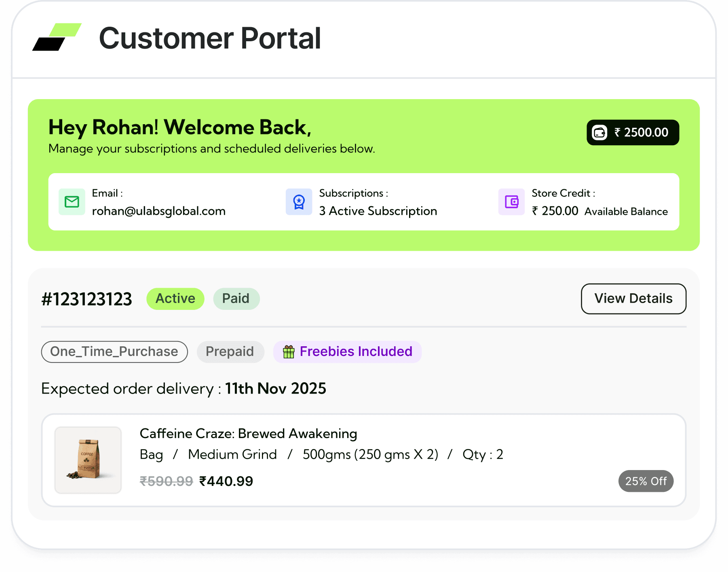Click the Customer Portal heading
This screenshot has height=572, width=728.
coord(210,38)
